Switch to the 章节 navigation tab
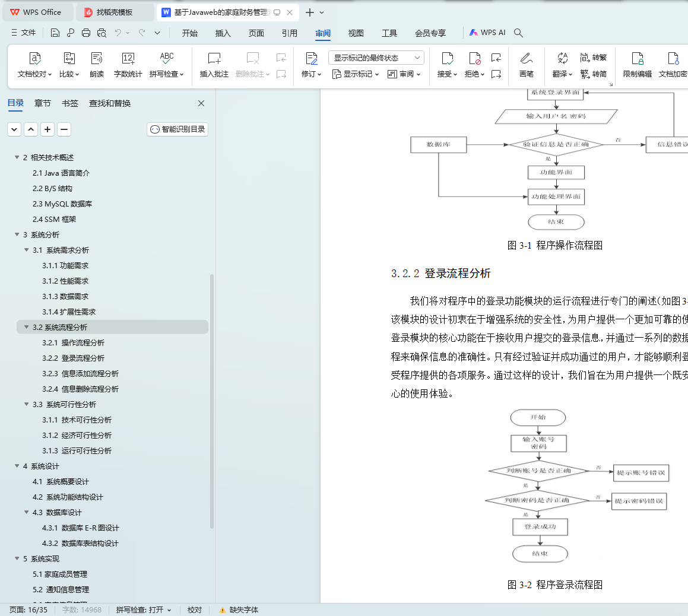688x616 pixels. click(x=43, y=103)
